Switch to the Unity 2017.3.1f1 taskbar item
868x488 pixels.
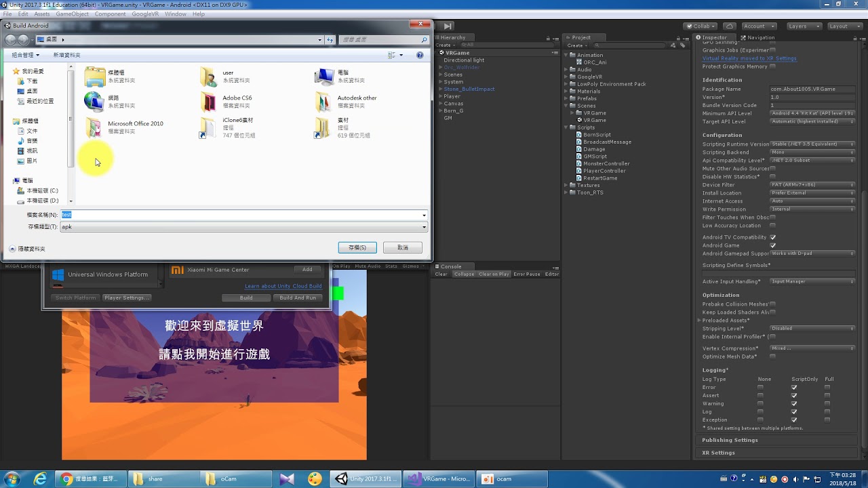coord(366,479)
